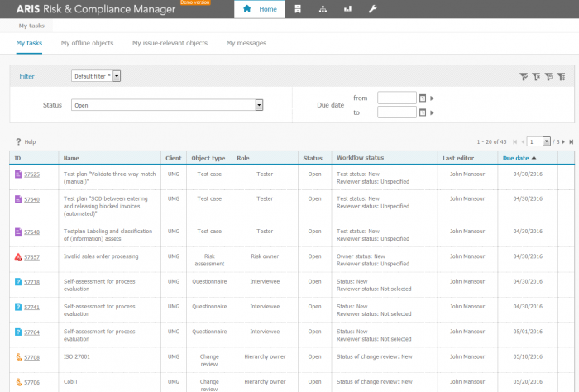Switch to My issue-relevant objects tab
This screenshot has height=392, width=579.
click(170, 43)
